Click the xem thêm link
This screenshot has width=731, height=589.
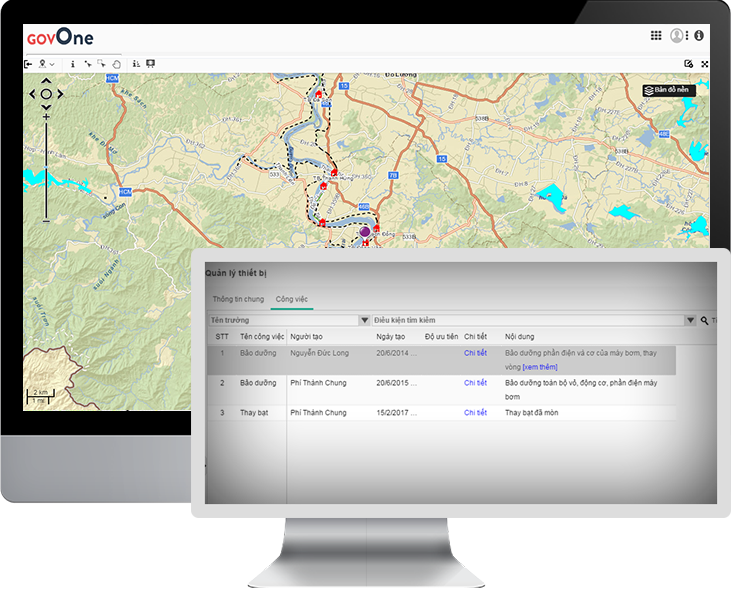[540, 367]
